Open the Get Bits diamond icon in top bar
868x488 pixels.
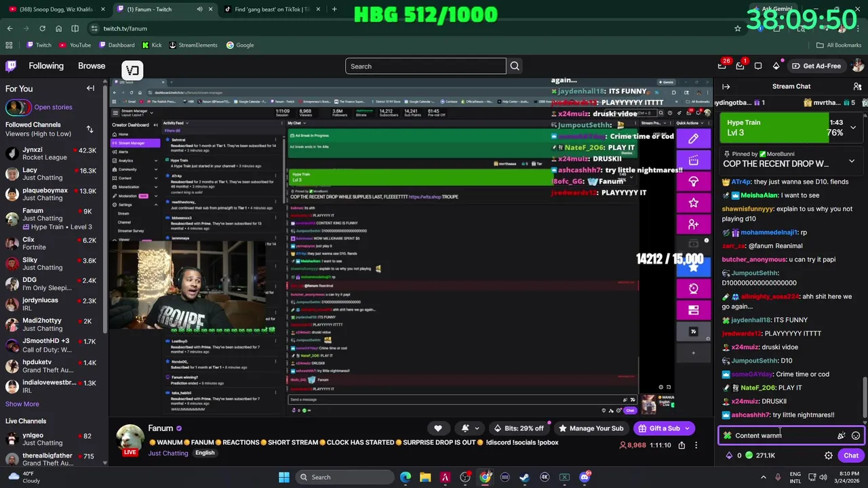(x=776, y=66)
